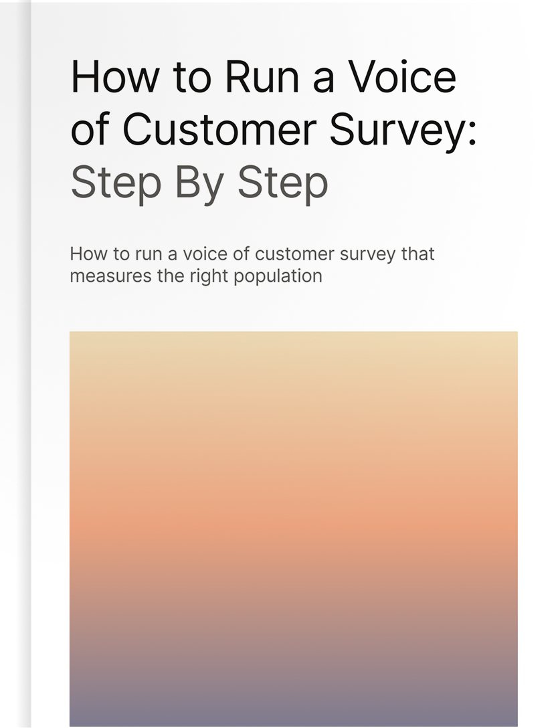Click the subtitle line "measures the right population"
Viewport: 560px width, 728px height.
tap(196, 276)
